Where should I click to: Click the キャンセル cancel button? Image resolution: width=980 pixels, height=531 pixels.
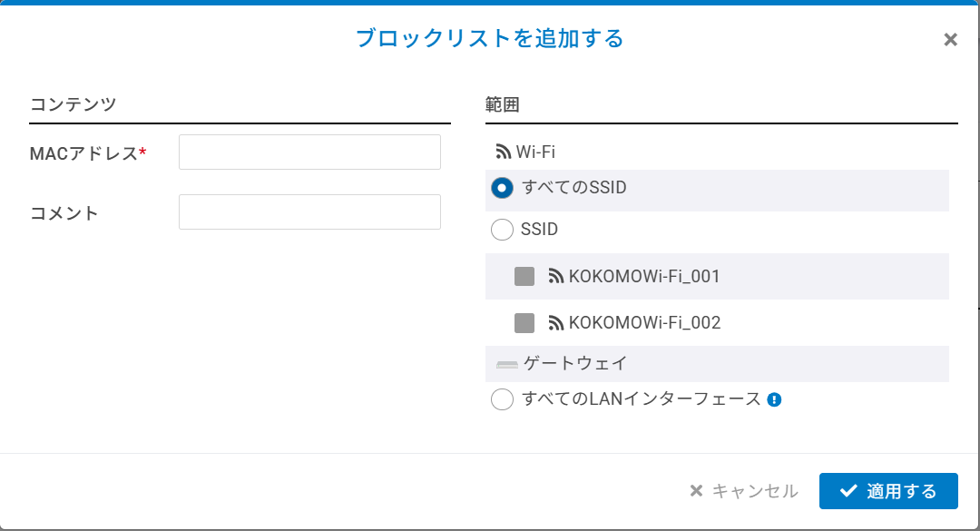click(x=744, y=491)
